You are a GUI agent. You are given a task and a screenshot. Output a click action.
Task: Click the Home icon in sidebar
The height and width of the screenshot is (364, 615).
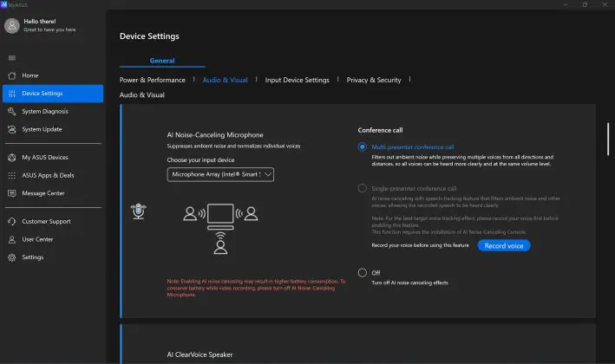click(x=12, y=75)
